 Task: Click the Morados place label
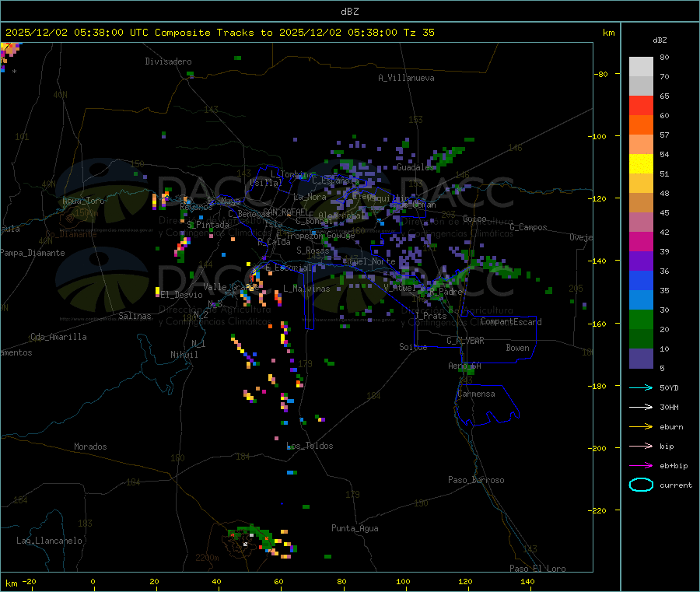(90, 447)
